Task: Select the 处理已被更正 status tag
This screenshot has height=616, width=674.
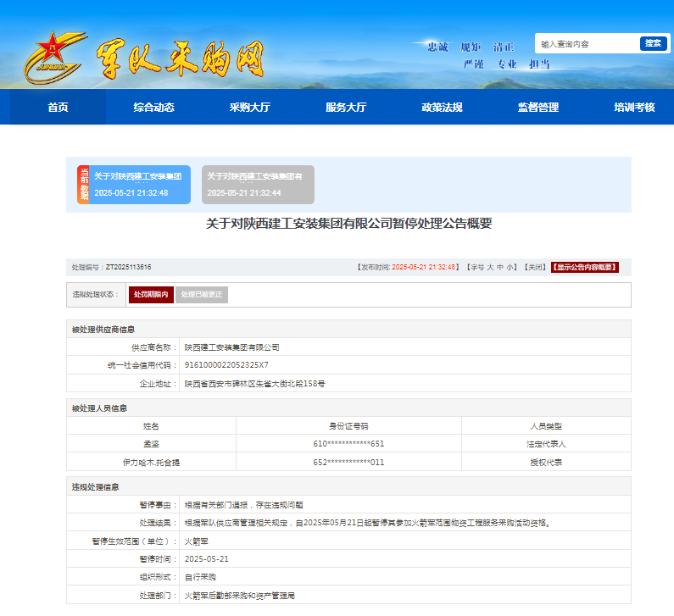Action: click(202, 295)
